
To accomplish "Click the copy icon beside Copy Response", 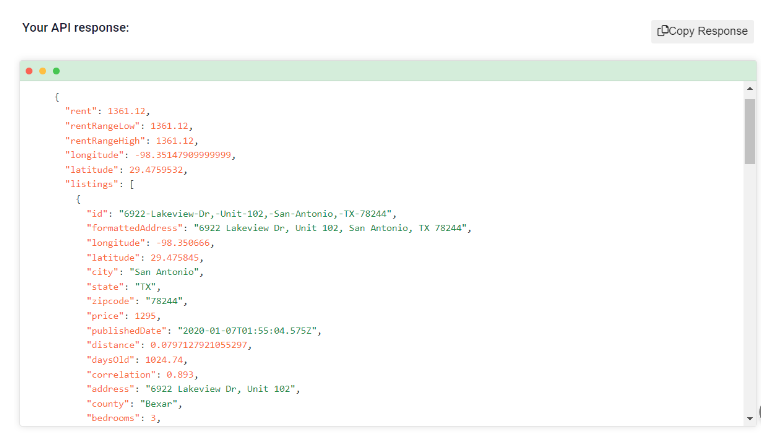I will tap(662, 31).
